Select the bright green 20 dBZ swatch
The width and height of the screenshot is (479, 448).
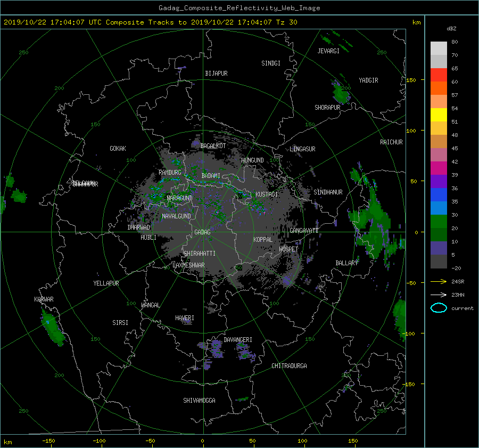coord(439,221)
